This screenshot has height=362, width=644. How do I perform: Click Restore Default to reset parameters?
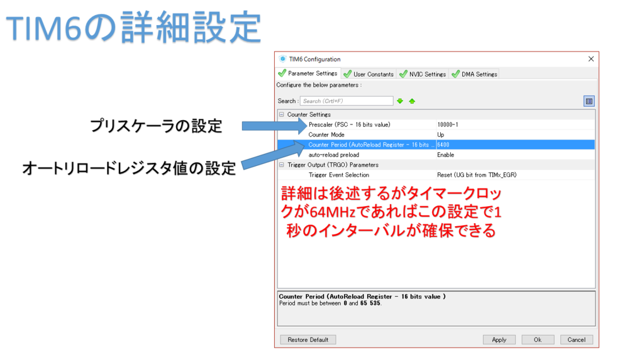pyautogui.click(x=308, y=339)
